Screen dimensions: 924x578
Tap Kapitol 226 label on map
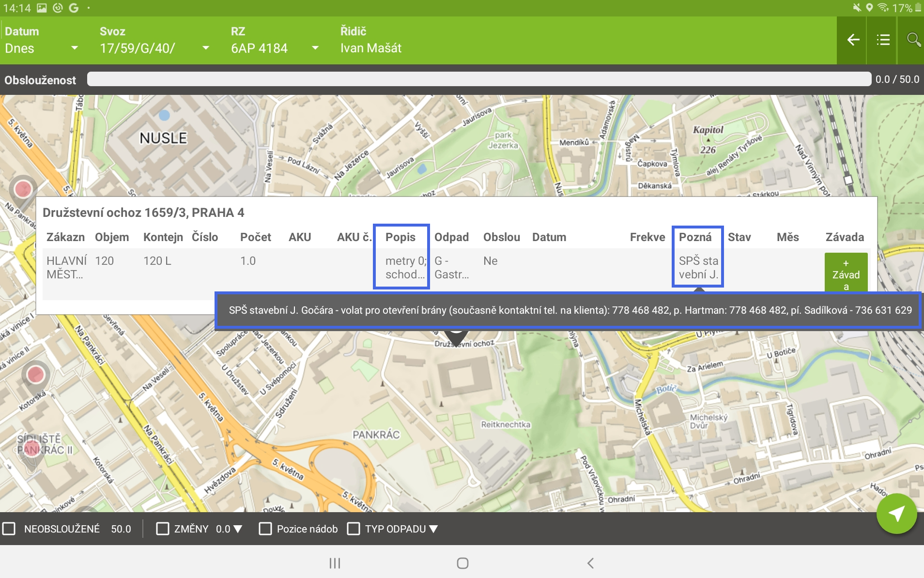[708, 140]
